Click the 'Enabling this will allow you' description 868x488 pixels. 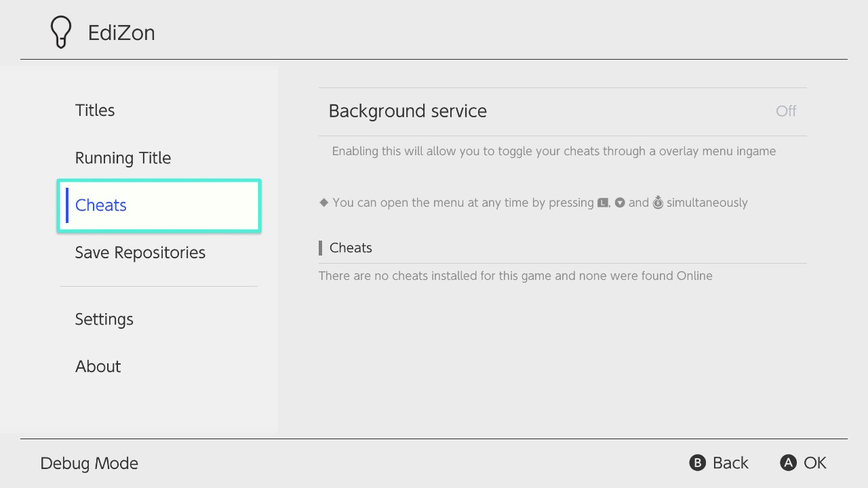(x=554, y=151)
